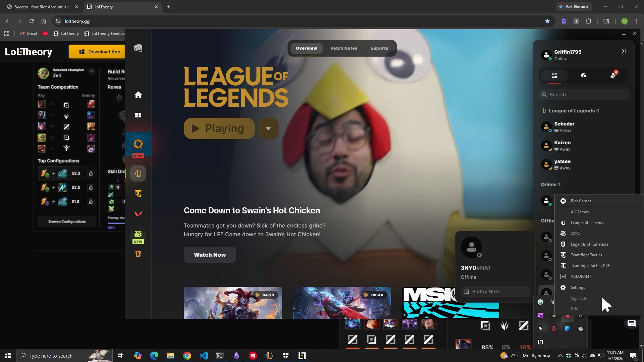Open the chat messages icon in the friends panel
644x362 pixels.
click(x=584, y=75)
